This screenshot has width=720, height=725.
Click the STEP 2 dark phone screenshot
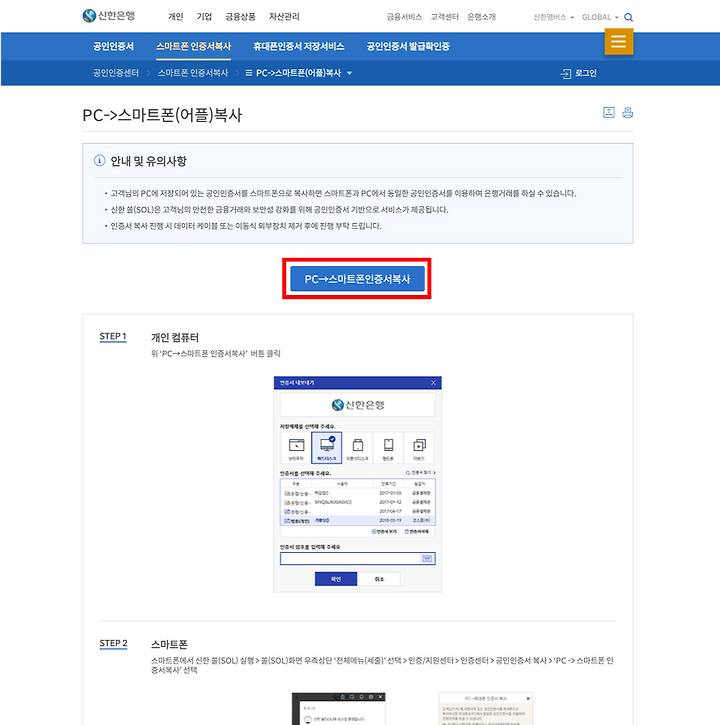click(338, 709)
